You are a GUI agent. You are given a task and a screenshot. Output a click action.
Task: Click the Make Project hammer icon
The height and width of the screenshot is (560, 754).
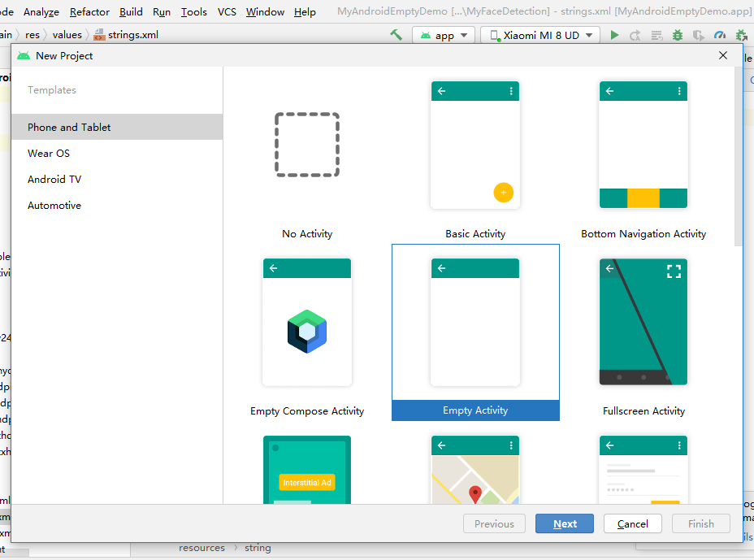(x=396, y=35)
